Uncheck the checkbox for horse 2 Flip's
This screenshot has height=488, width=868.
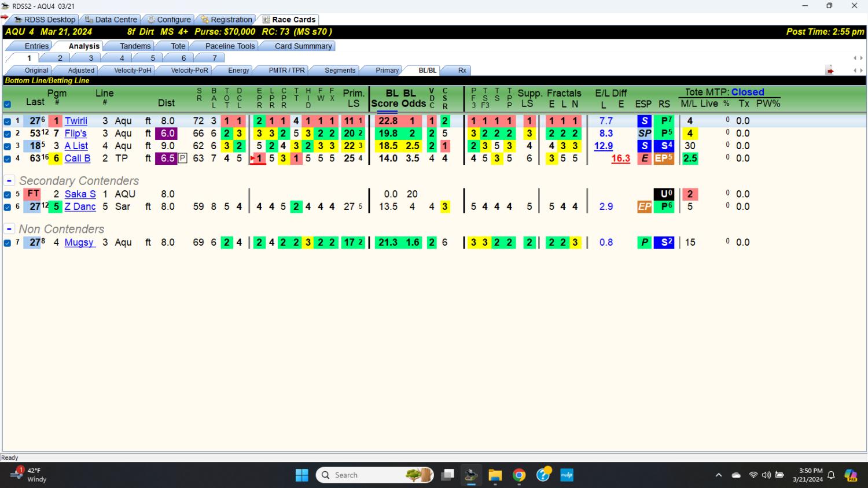tap(7, 134)
